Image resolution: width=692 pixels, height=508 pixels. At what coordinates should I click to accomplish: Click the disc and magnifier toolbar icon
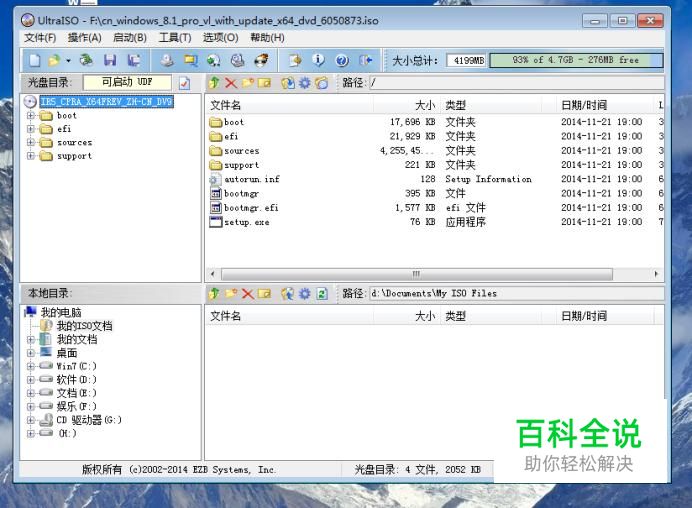[x=238, y=60]
